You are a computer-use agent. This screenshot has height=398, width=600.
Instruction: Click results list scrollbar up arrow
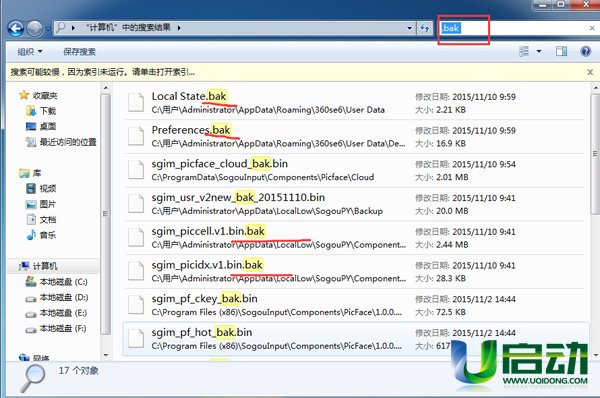coord(595,88)
